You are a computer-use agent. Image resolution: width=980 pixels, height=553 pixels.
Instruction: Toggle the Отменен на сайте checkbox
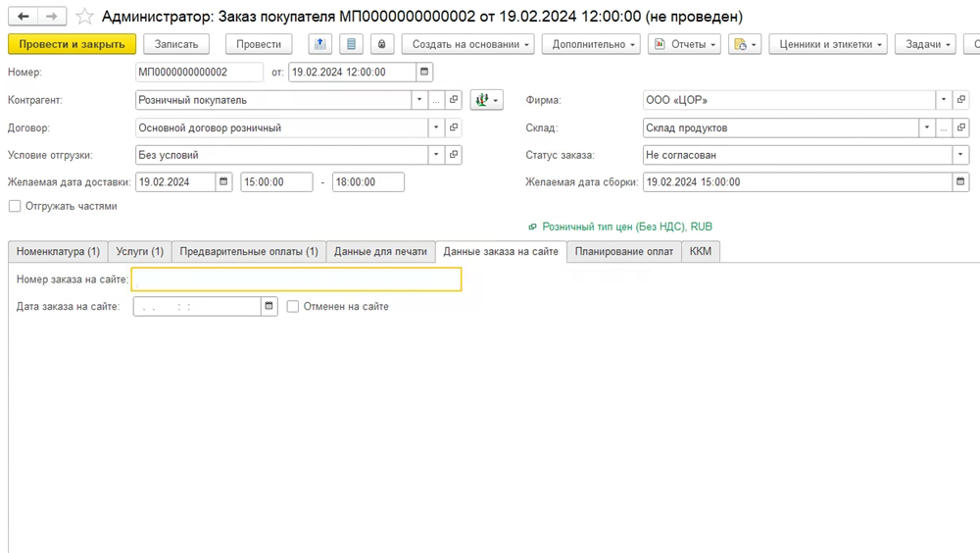click(x=293, y=307)
